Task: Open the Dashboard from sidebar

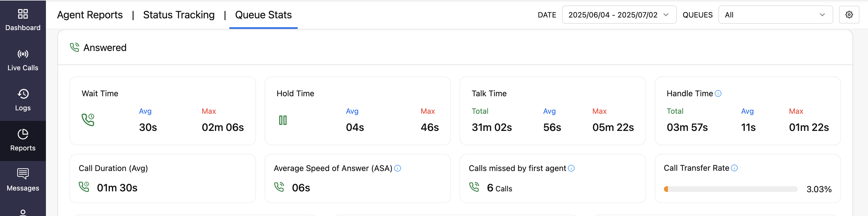Action: [23, 20]
